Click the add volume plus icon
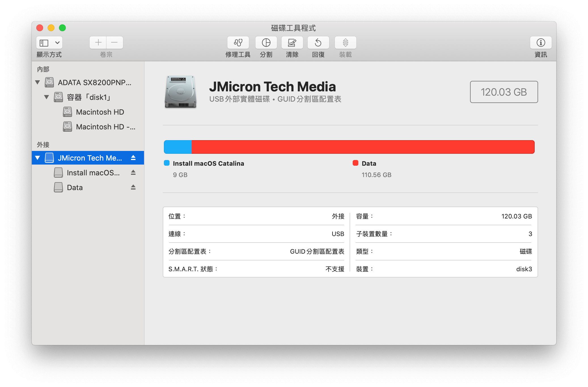588x387 pixels. tap(98, 43)
